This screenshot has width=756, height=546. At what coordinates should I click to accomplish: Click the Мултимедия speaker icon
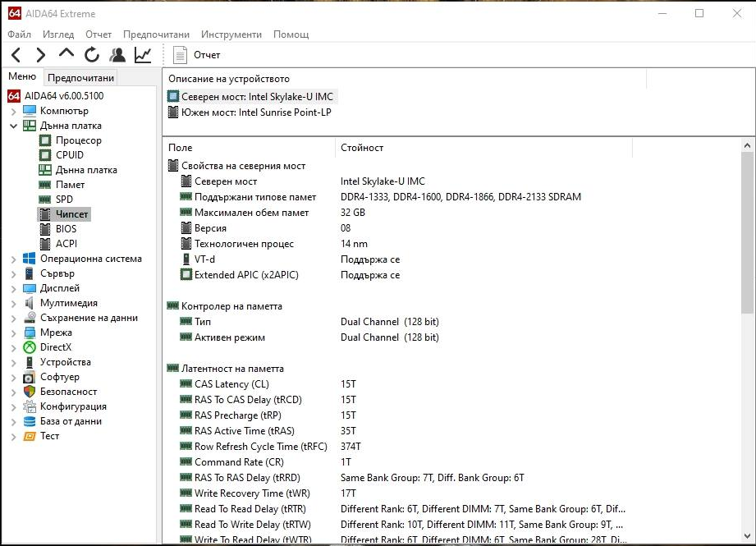coord(30,303)
